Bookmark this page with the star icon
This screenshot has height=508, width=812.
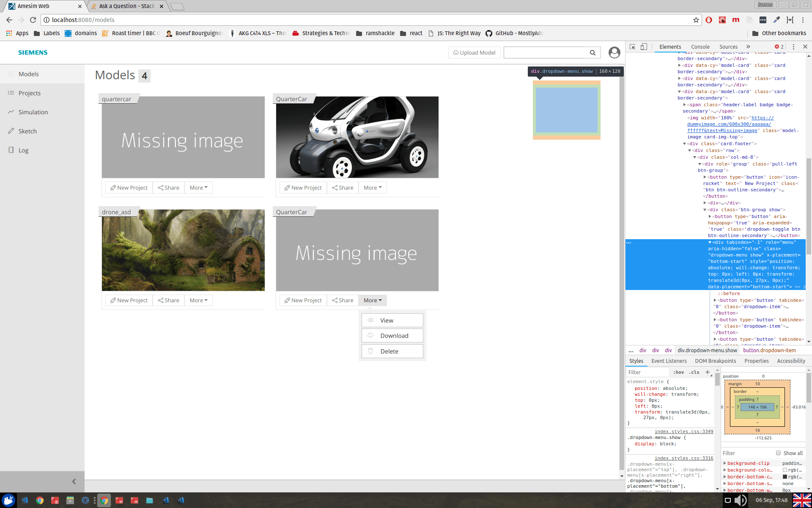[696, 20]
